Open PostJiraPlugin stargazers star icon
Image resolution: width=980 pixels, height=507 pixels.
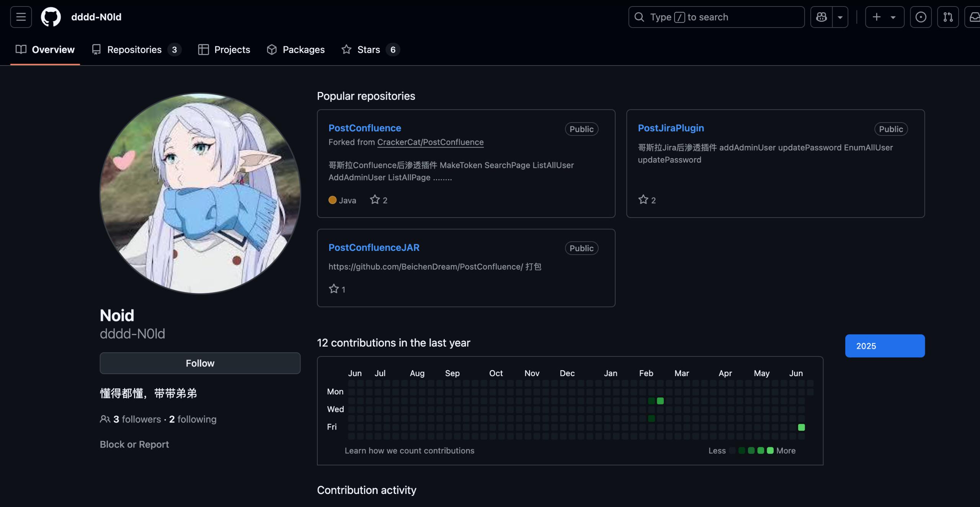click(x=643, y=200)
